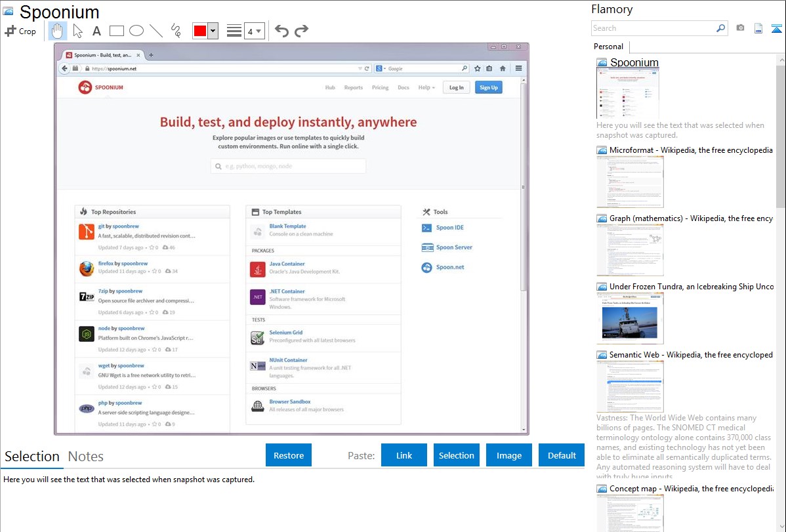Click the Flamory search field
Screen dimensions: 786x532
653,28
